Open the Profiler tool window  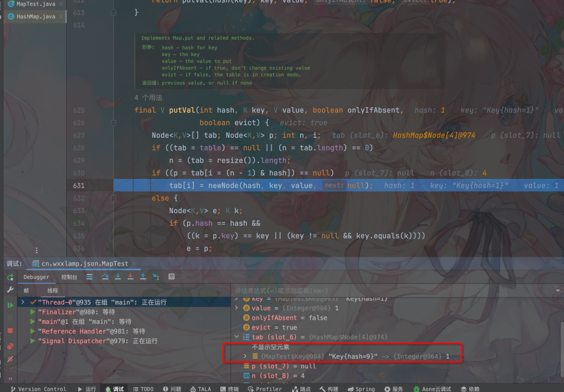point(265,389)
